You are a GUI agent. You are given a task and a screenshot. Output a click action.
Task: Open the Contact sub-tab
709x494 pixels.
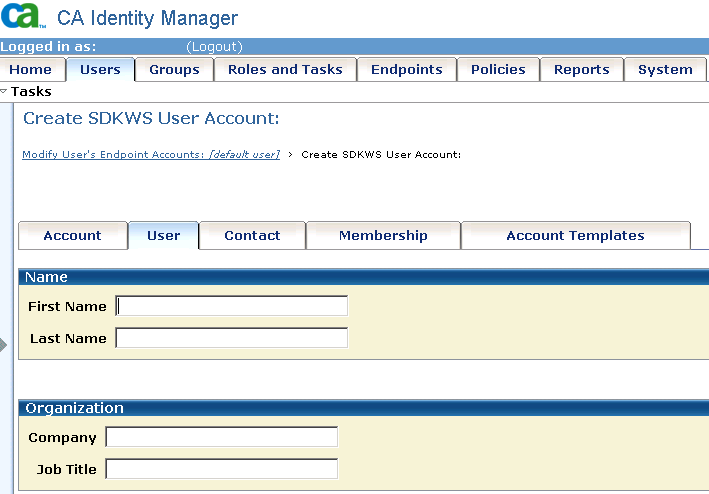coord(252,236)
